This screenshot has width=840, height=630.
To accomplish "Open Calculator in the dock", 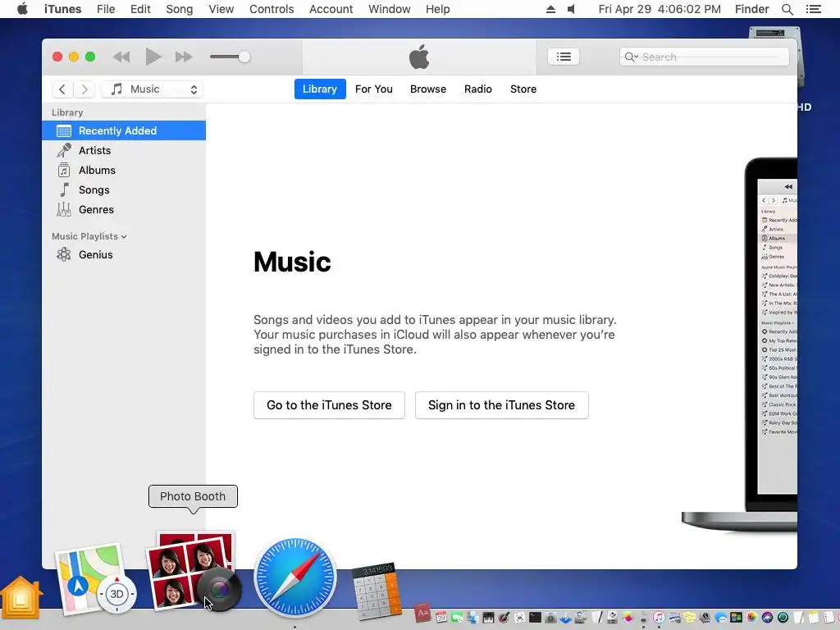I will 377,591.
